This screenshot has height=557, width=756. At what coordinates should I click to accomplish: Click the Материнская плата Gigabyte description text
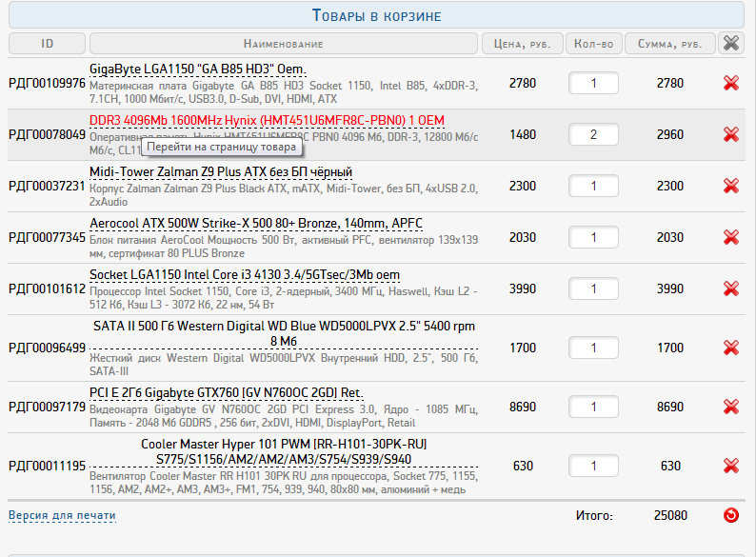(284, 92)
